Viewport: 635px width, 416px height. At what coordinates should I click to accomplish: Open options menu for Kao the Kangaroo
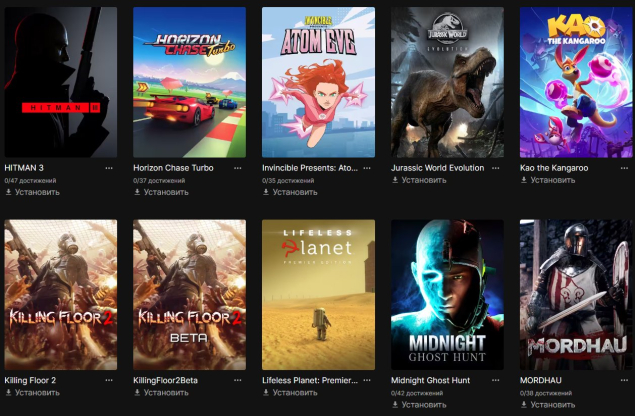[624, 168]
